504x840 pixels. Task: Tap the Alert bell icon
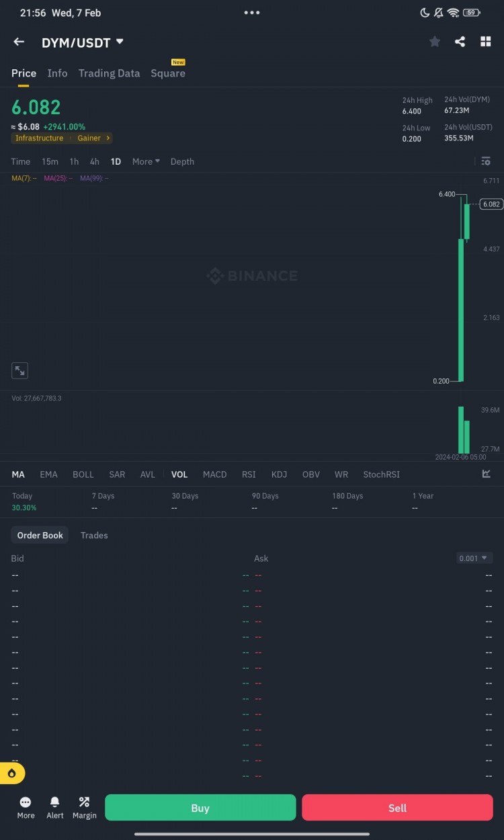(55, 806)
